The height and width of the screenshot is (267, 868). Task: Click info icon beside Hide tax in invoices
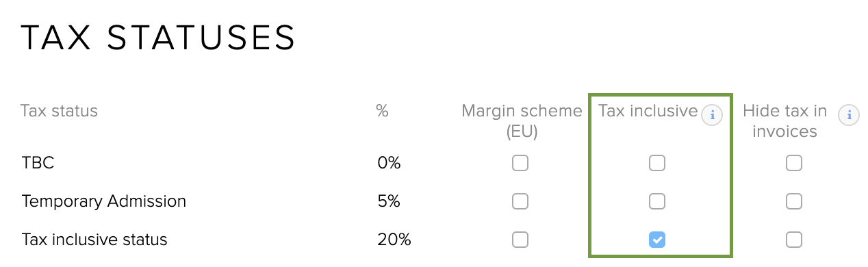[849, 115]
